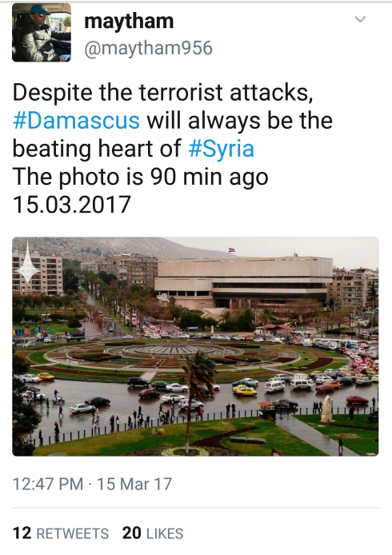
Task: Click the yellow taxi in the photo
Action: 245,390
